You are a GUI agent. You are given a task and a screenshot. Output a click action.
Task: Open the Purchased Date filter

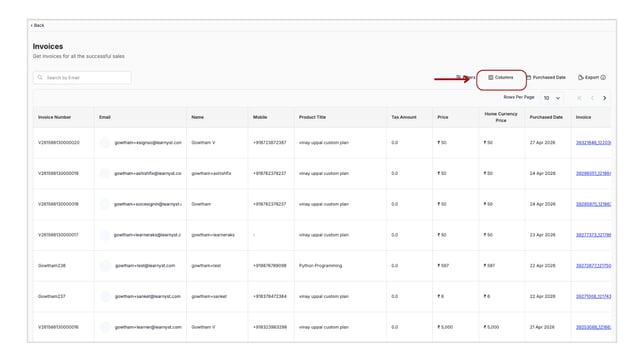(x=546, y=77)
